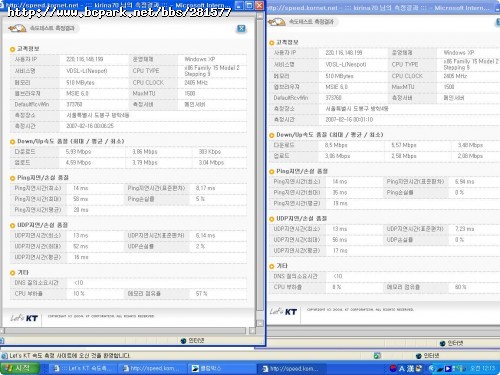Viewport: 500px width, 375px height.
Task: Select '2.08 Mbps' upload minimum in right window
Action: click(470, 156)
